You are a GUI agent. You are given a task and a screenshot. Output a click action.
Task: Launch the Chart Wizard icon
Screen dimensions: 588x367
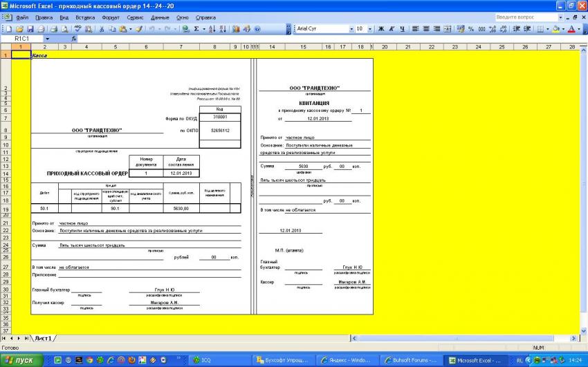click(x=236, y=29)
